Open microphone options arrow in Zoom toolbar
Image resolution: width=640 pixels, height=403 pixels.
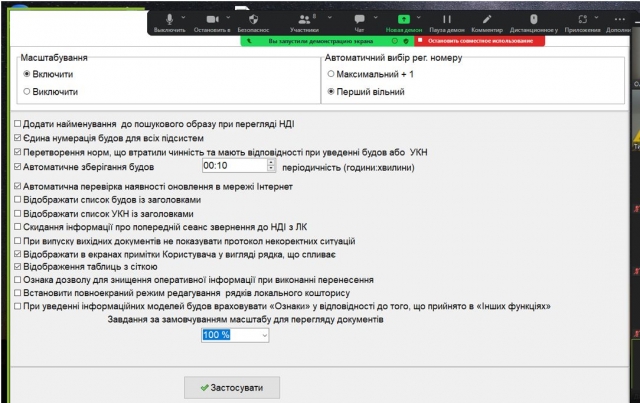point(183,18)
